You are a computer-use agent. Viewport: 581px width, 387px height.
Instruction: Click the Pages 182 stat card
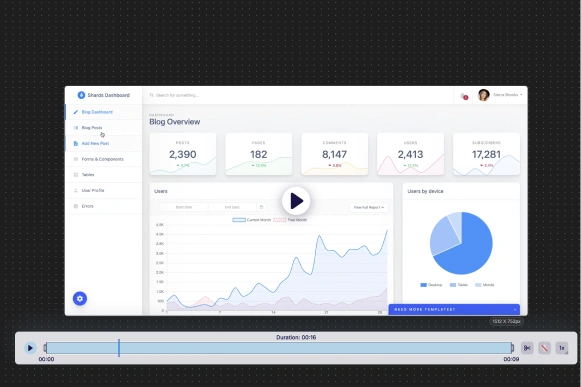pyautogui.click(x=259, y=154)
